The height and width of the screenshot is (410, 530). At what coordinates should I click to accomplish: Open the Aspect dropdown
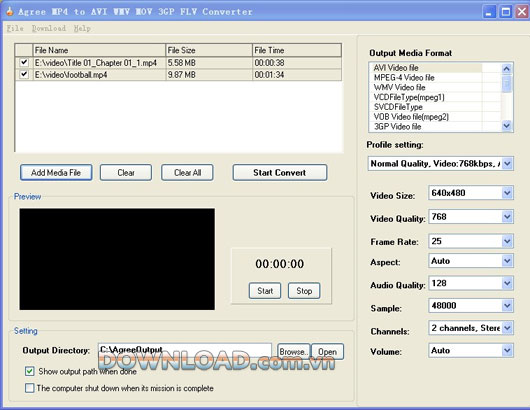coord(507,261)
